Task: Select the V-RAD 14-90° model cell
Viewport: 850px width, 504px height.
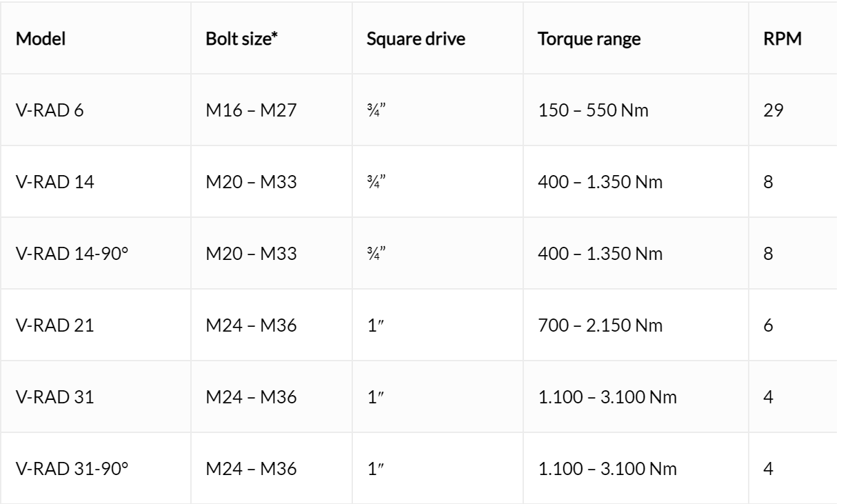Action: (x=95, y=252)
